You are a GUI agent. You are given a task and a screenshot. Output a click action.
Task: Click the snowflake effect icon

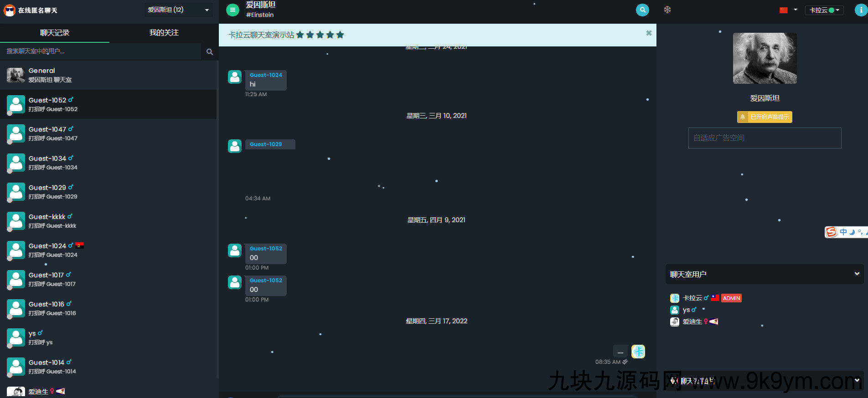667,10
